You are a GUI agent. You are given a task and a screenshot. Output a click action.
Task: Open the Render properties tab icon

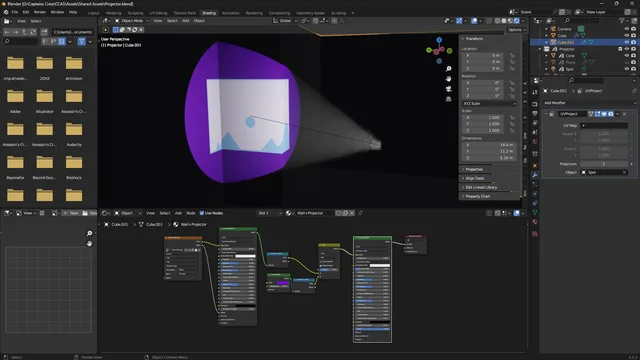[x=535, y=104]
